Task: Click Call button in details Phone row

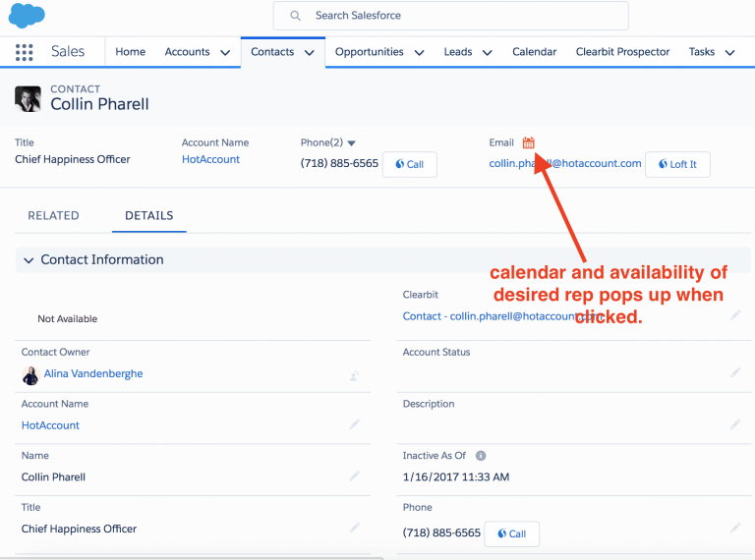Action: (x=511, y=534)
